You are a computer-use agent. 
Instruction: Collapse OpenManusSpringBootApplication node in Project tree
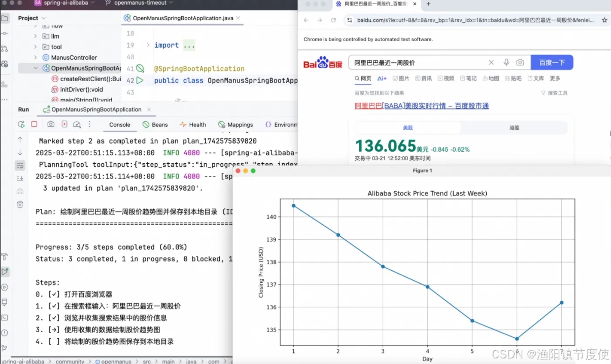(x=36, y=68)
